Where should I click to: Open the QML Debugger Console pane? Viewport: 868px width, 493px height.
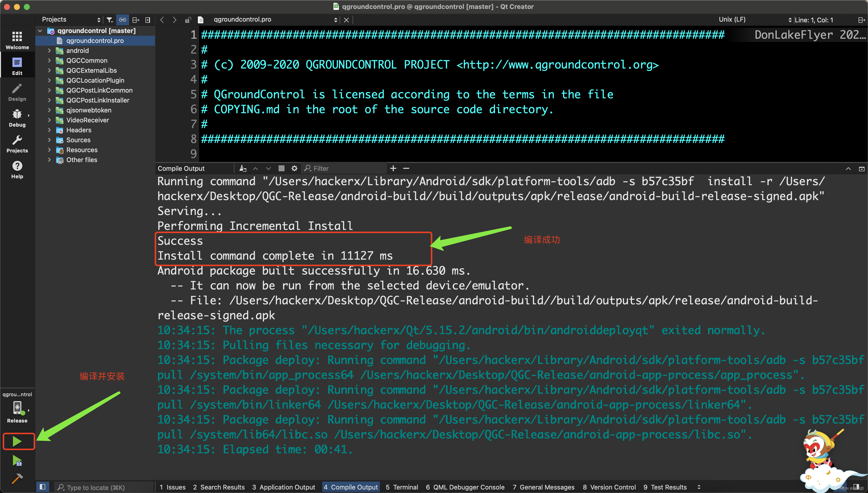pyautogui.click(x=465, y=487)
